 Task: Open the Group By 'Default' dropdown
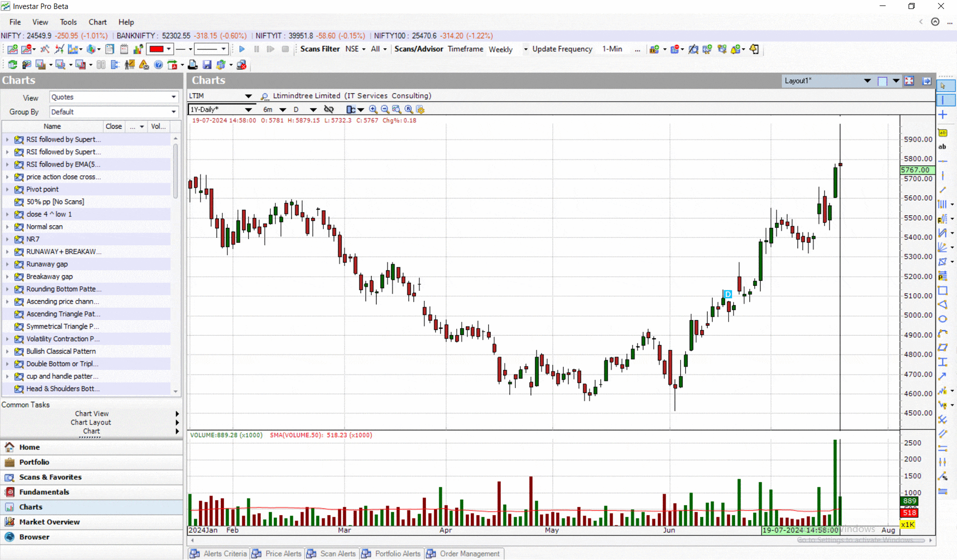(113, 112)
